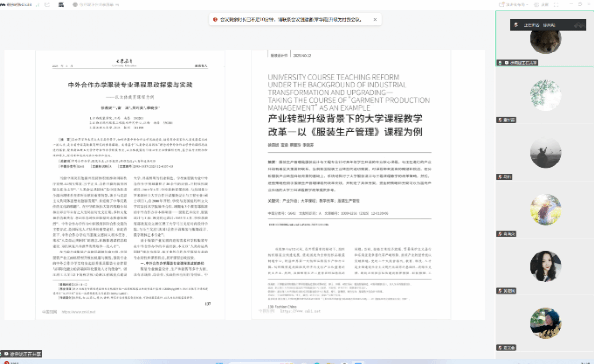The width and height of the screenshot is (594, 364).
Task: Click the muted mic icon under the plant avatar
Action: point(500,120)
